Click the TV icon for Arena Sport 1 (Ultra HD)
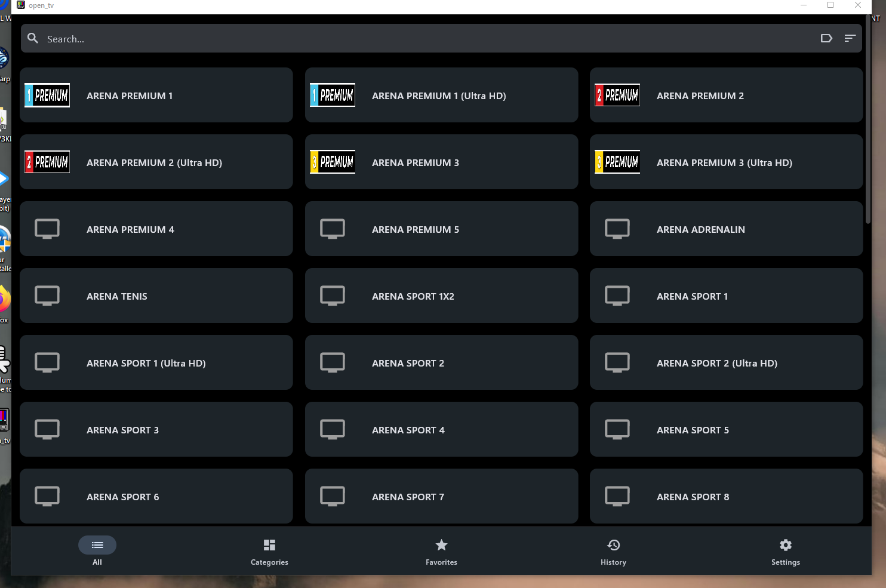The image size is (886, 588). point(47,362)
